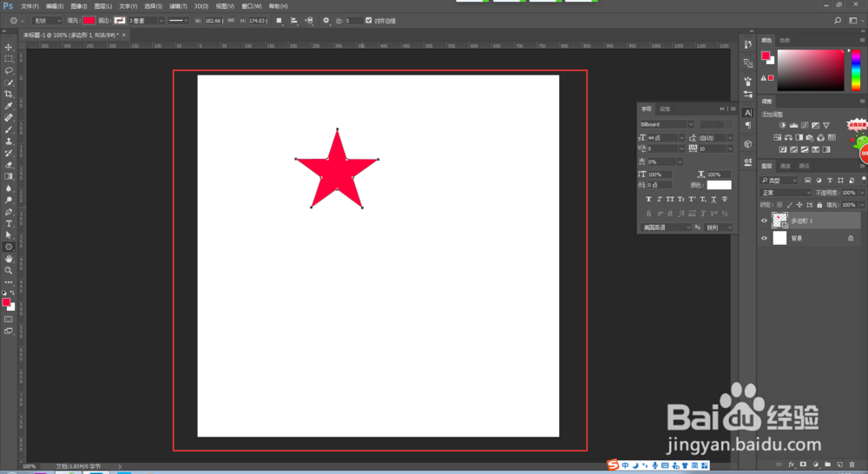
Task: Open the History panel icon
Action: click(x=748, y=44)
